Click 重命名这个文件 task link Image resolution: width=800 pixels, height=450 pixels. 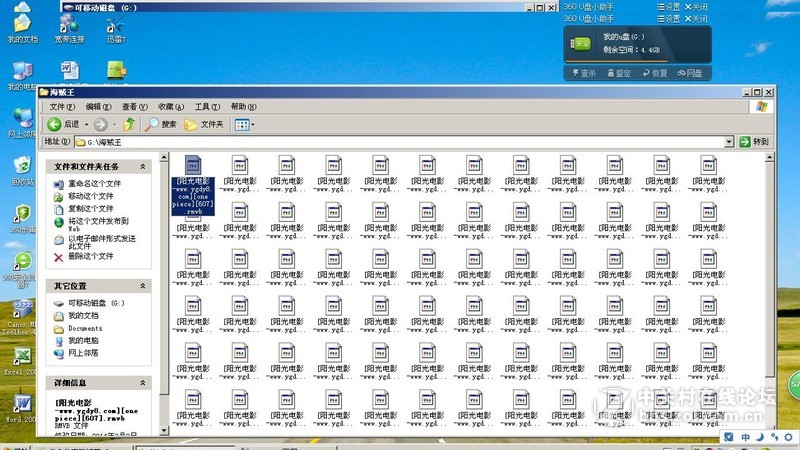coord(94,183)
